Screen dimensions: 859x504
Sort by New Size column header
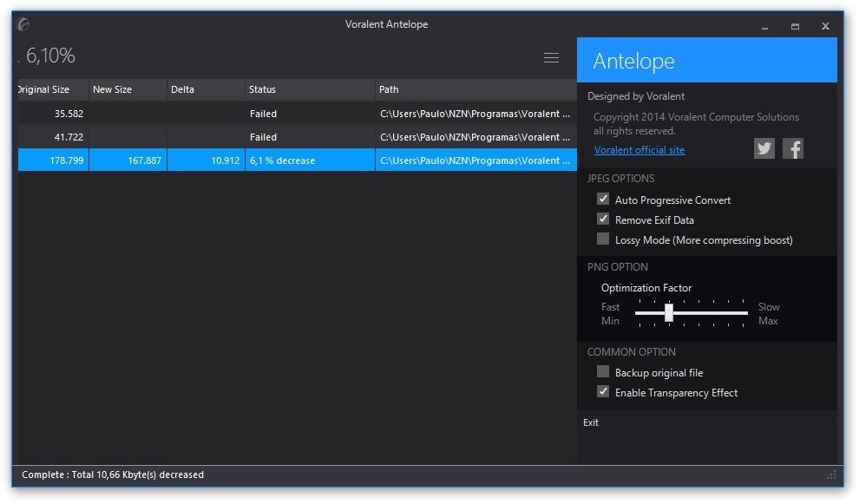(128, 89)
